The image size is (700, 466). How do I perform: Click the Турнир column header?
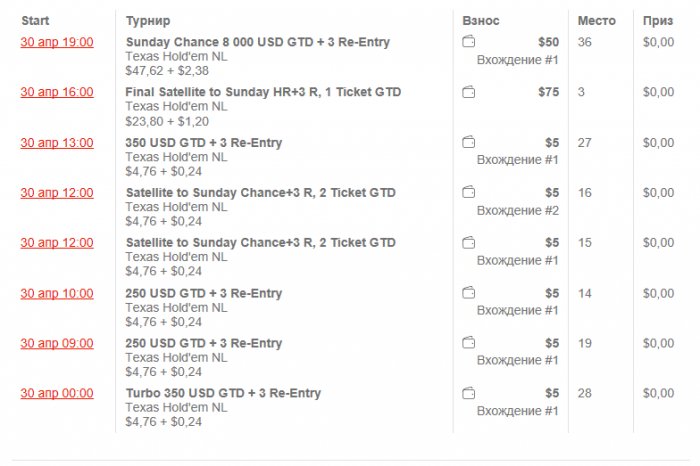click(x=148, y=20)
